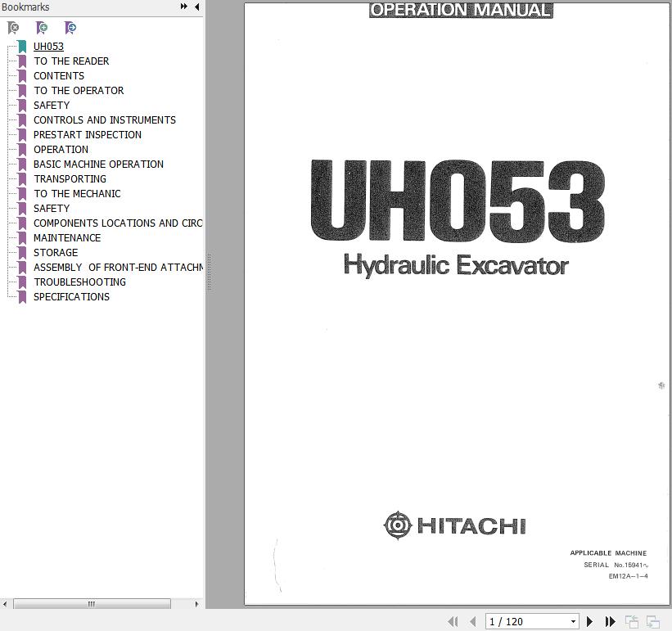Screen dimensions: 672x631
Task: Go to the MAINTENANCE bookmark
Action: click(x=67, y=237)
